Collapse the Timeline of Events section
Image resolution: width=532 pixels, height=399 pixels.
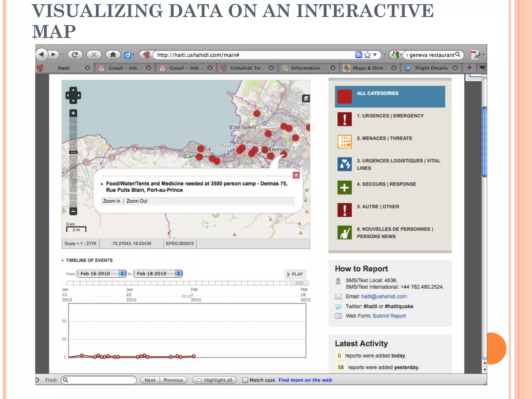click(x=63, y=260)
